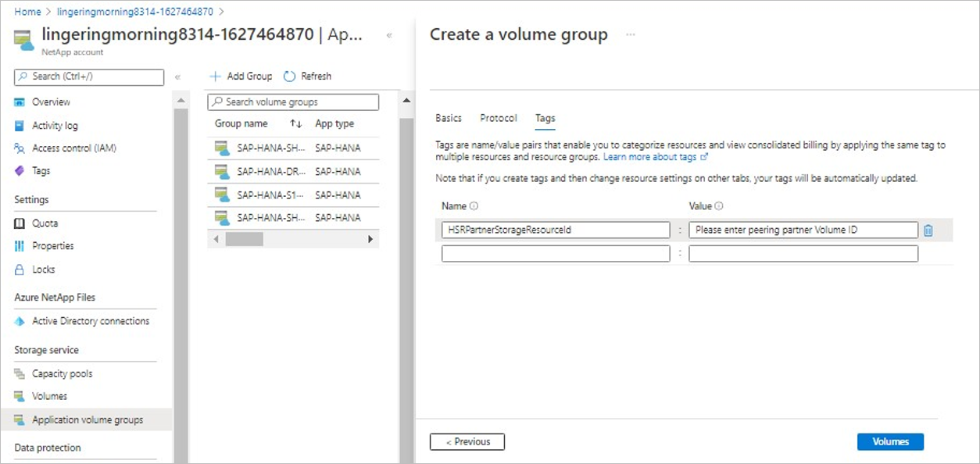This screenshot has width=980, height=464.
Task: Edit the HSRPartnerStorageResourceId name field
Action: (556, 230)
